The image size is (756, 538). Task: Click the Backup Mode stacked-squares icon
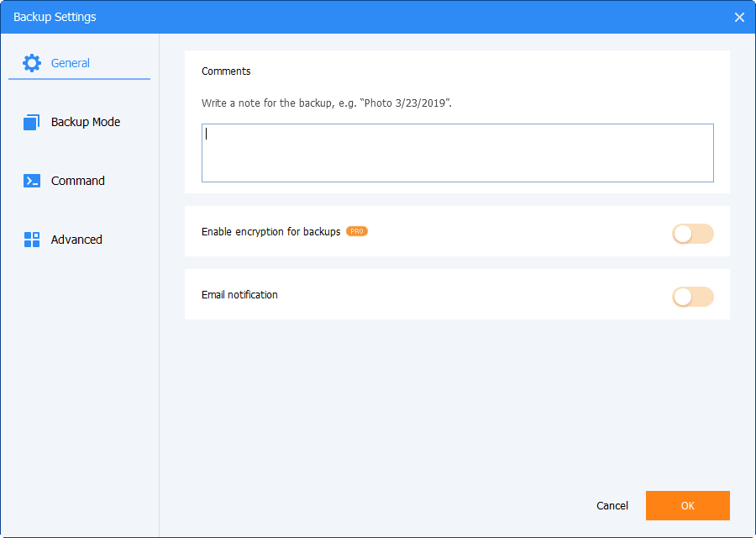[32, 122]
